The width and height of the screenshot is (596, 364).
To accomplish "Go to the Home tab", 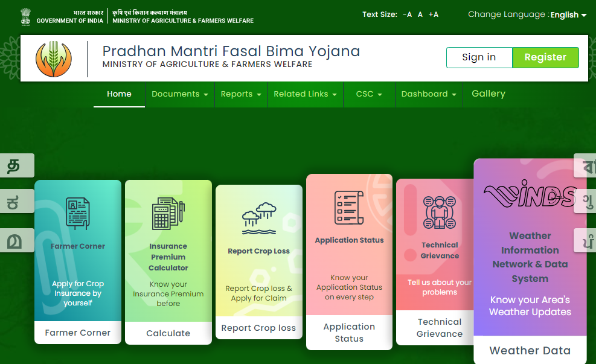I will point(119,94).
